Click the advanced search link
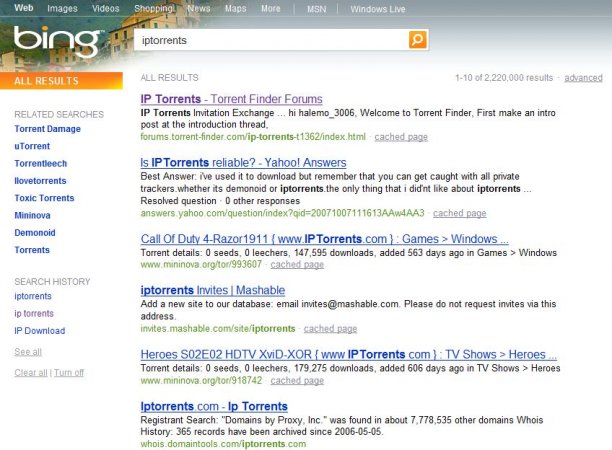This screenshot has width=612, height=450. (583, 78)
